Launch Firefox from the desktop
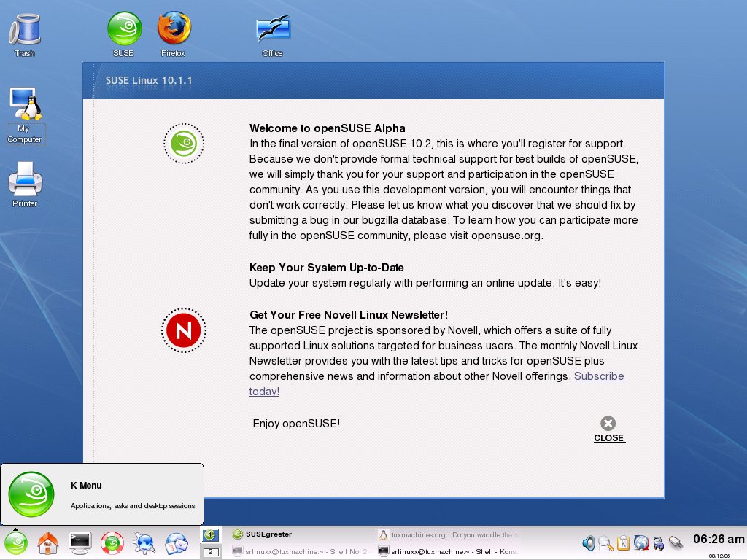Screen dimensions: 747x560 174,34
